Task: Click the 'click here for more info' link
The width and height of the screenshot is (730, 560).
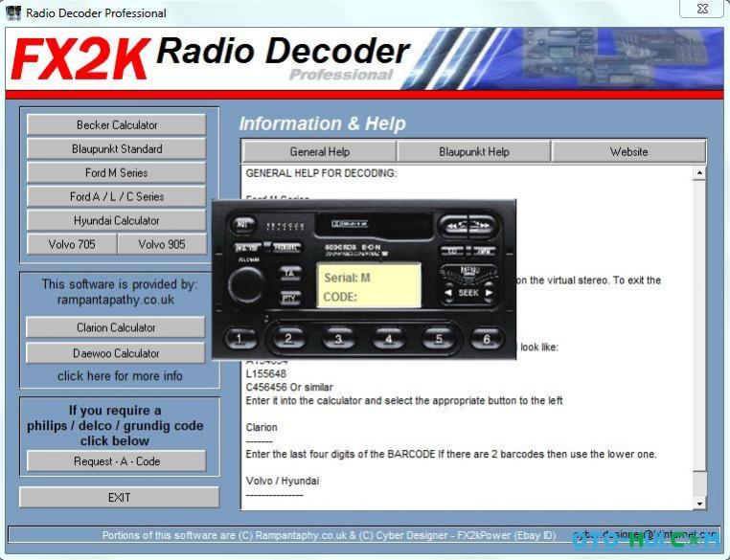Action: point(120,376)
